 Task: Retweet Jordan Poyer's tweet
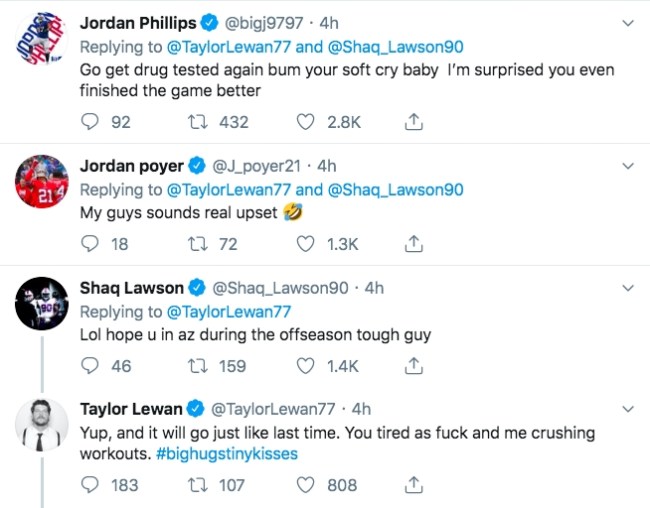coord(199,244)
